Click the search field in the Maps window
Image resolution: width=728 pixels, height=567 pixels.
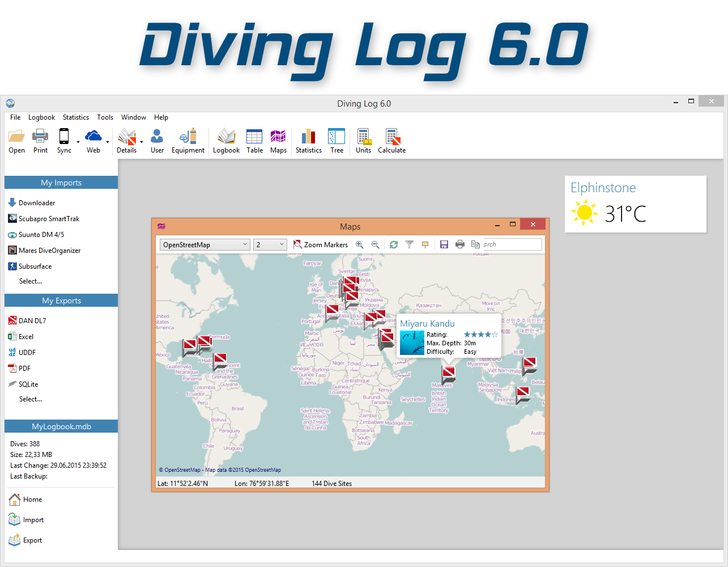click(x=511, y=244)
